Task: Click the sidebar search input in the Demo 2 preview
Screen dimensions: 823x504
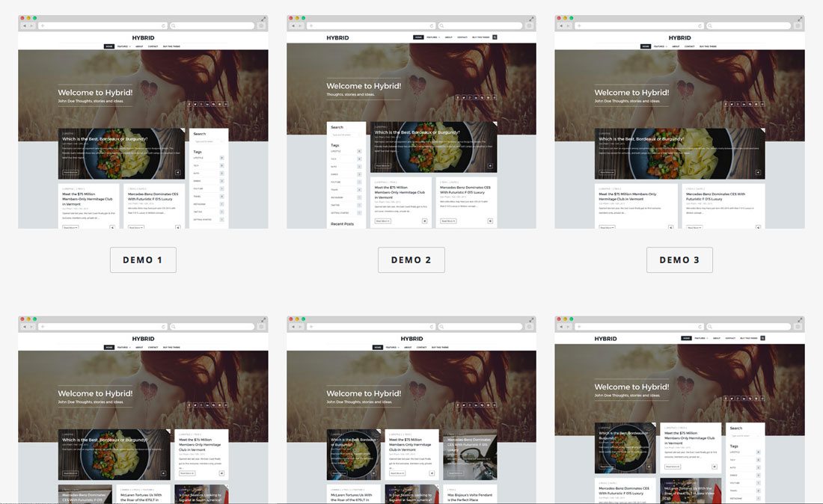Action: (x=346, y=135)
